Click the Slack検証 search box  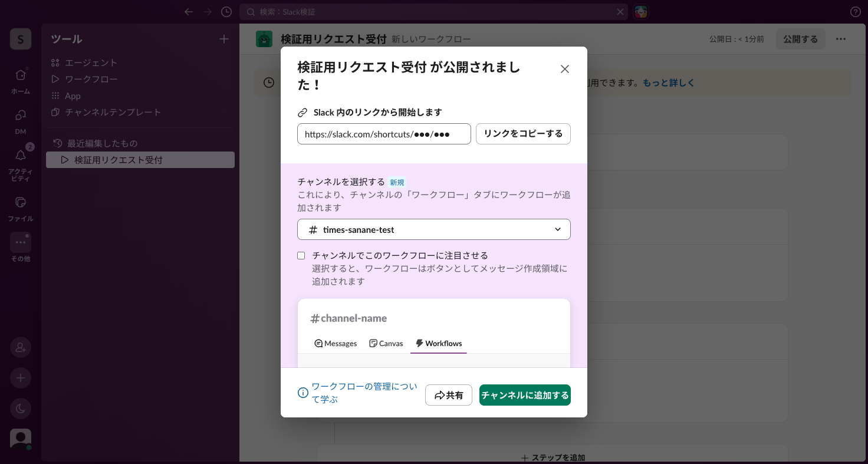click(433, 12)
